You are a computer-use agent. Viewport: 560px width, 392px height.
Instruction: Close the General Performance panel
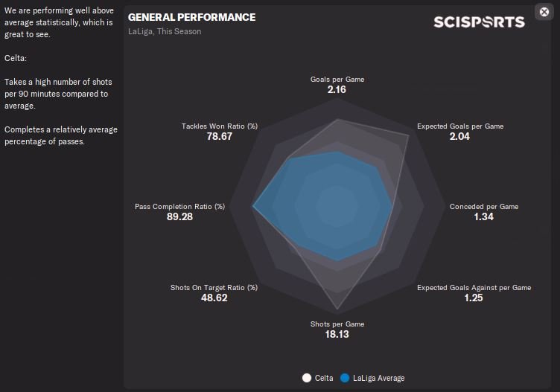pos(542,11)
